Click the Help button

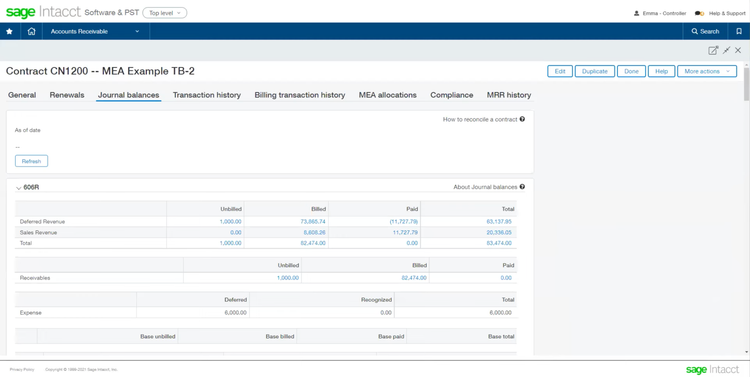click(x=662, y=71)
